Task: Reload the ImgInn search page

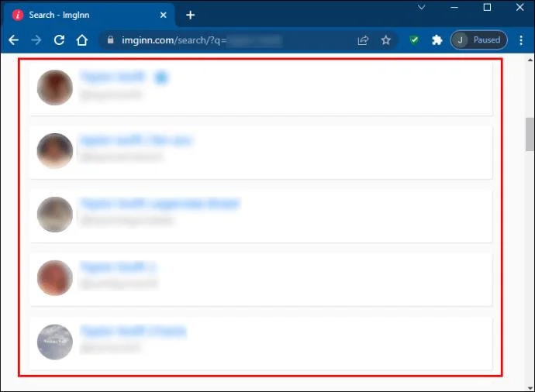Action: (60, 40)
